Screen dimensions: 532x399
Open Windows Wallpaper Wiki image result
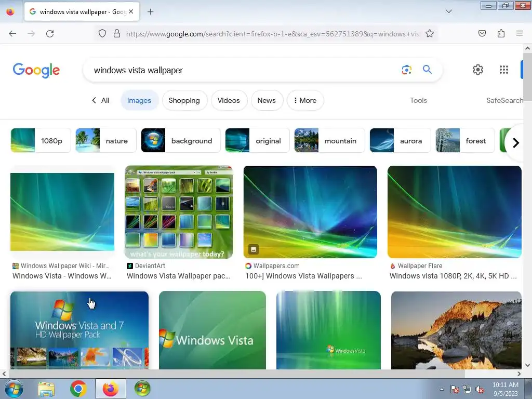[x=62, y=212]
